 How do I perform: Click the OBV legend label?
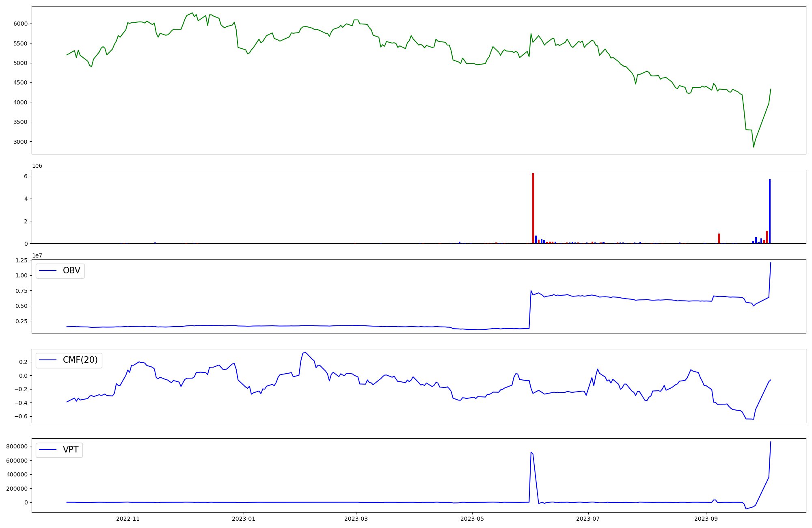71,270
